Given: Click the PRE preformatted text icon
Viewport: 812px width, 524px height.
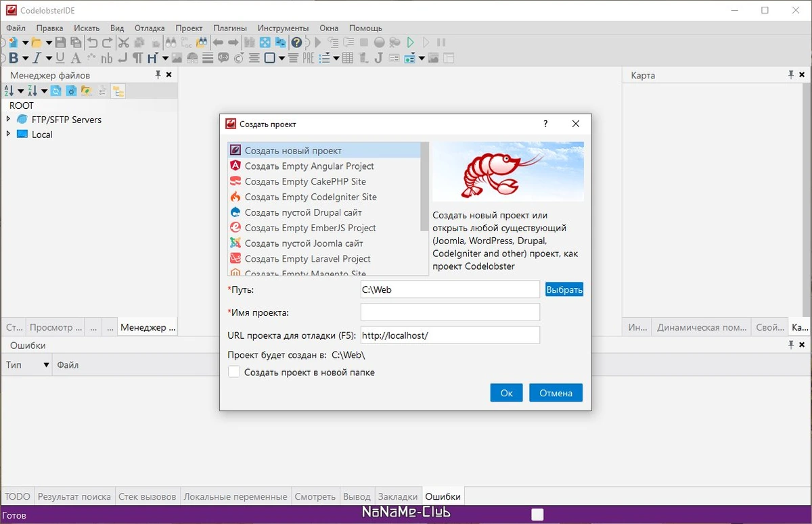Looking at the screenshot, I should point(309,58).
